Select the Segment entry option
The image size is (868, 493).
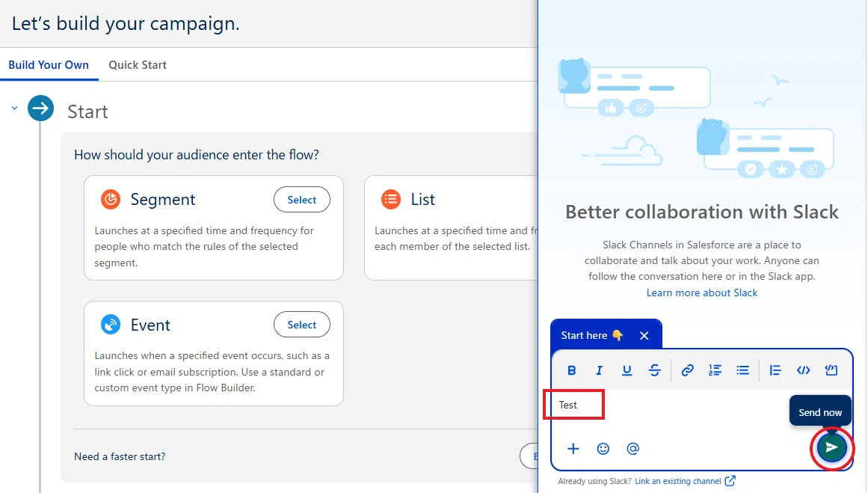(302, 200)
